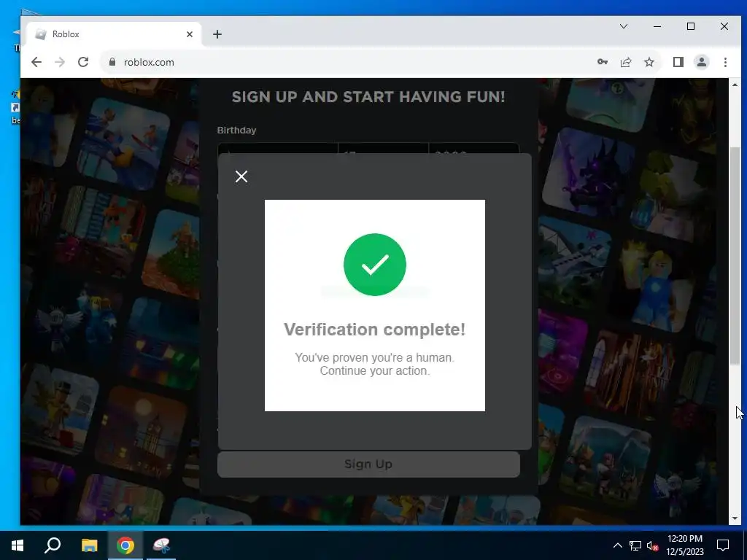This screenshot has height=560, width=747.
Task: Click the 'Verification complete!' heading
Action: 374,329
